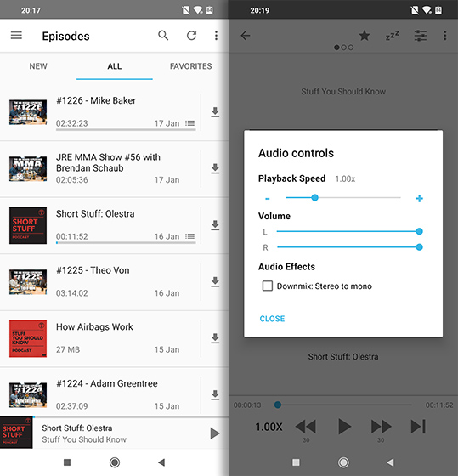Screen dimensions: 458x476
Task: Open Short Stuff: Olestra list thumbnail
Action: 28,225
